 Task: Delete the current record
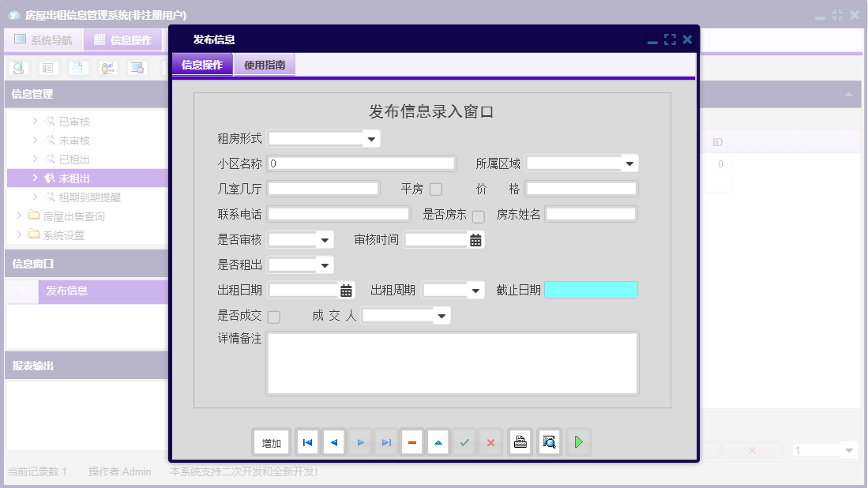(x=412, y=442)
